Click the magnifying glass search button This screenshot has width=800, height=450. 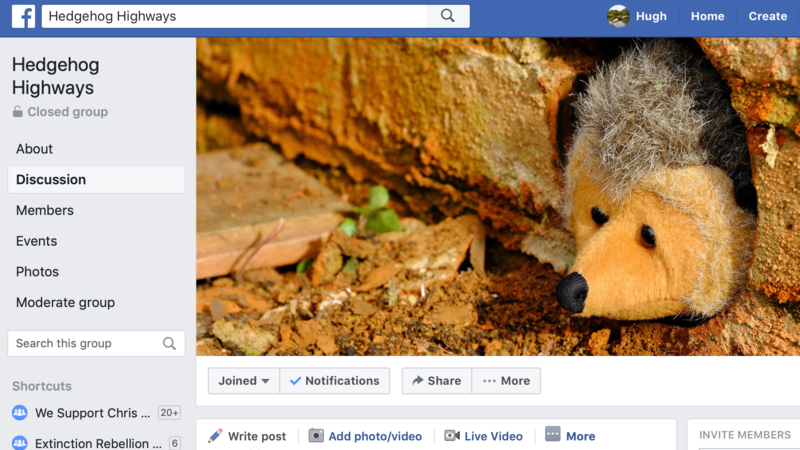[x=447, y=16]
